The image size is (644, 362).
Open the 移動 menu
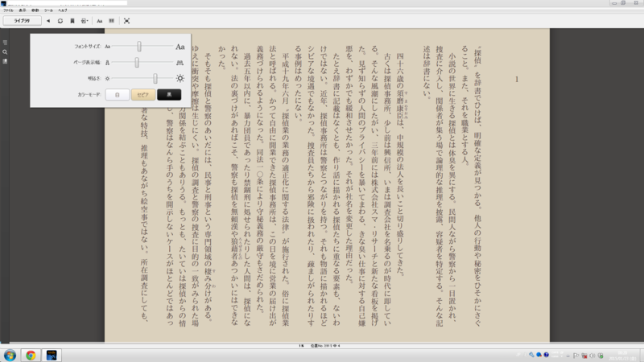pyautogui.click(x=35, y=10)
